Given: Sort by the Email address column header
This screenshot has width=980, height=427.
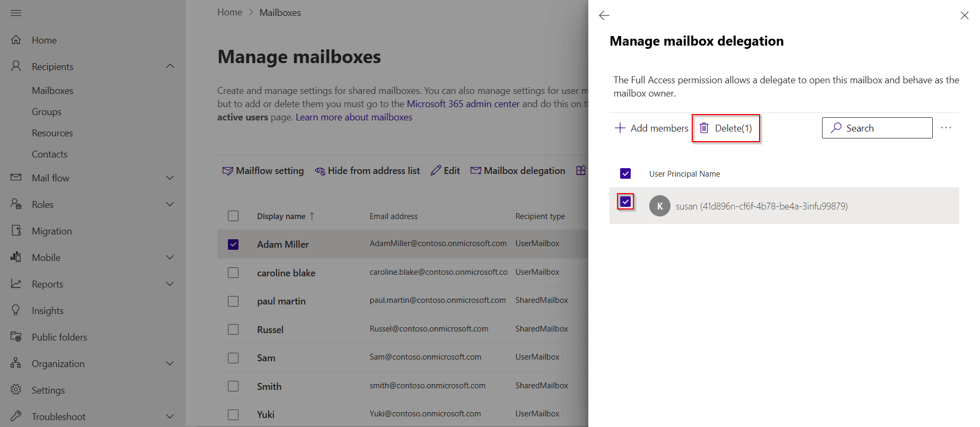Looking at the screenshot, I should pos(394,216).
